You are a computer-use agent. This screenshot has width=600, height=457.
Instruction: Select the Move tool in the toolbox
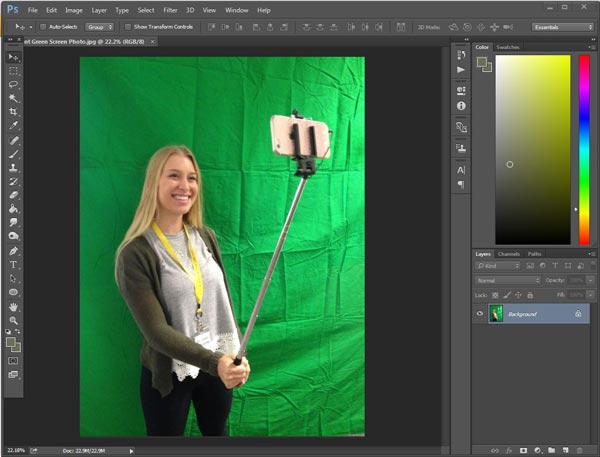(x=13, y=57)
